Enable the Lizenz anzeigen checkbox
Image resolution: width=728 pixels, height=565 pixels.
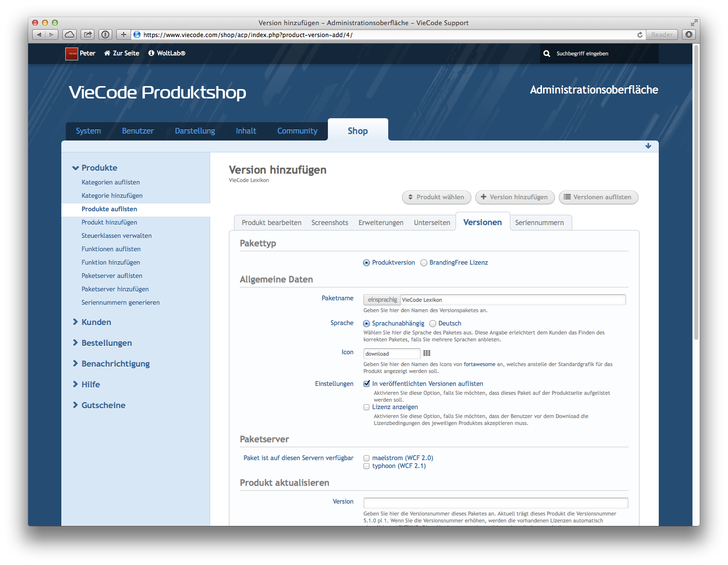(x=366, y=407)
